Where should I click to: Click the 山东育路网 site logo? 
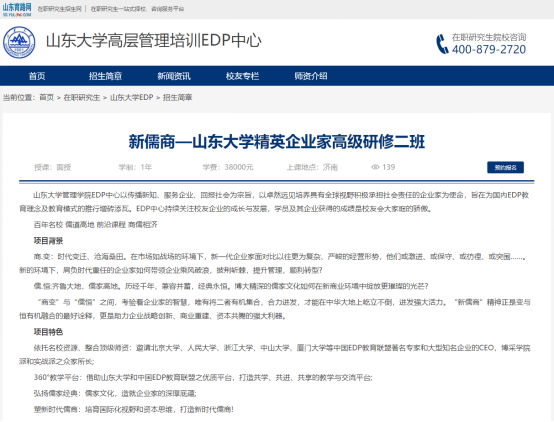(17, 10)
